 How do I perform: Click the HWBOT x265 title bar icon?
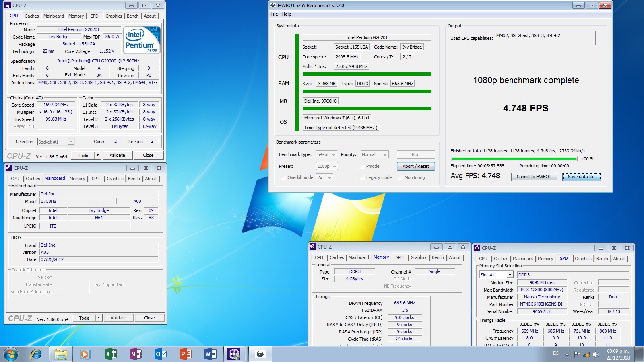pyautogui.click(x=272, y=5)
